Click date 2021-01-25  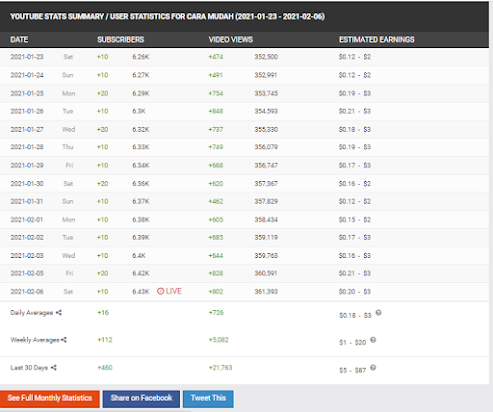pos(27,93)
